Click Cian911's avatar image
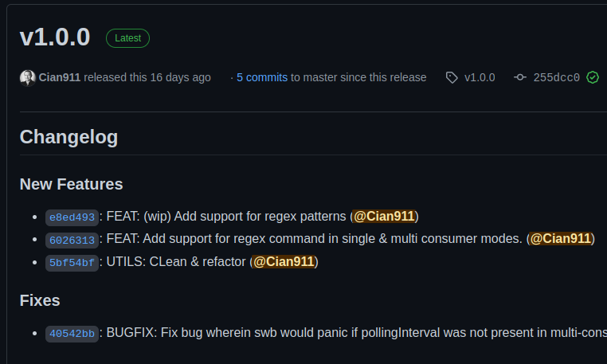 tap(27, 77)
